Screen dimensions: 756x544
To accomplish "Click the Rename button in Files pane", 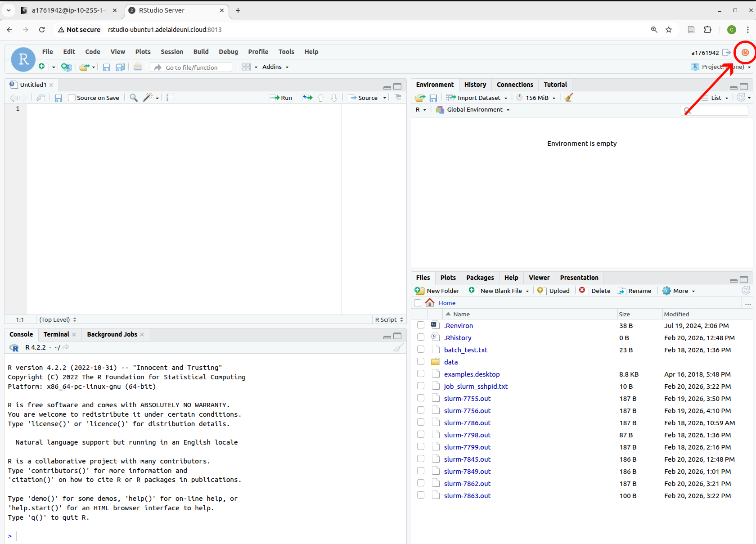I will [x=634, y=291].
